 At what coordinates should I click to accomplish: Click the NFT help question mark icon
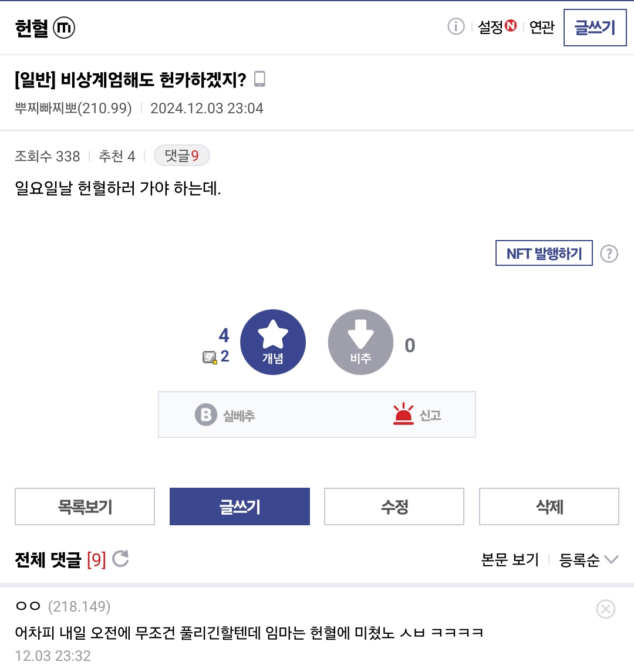click(x=609, y=254)
